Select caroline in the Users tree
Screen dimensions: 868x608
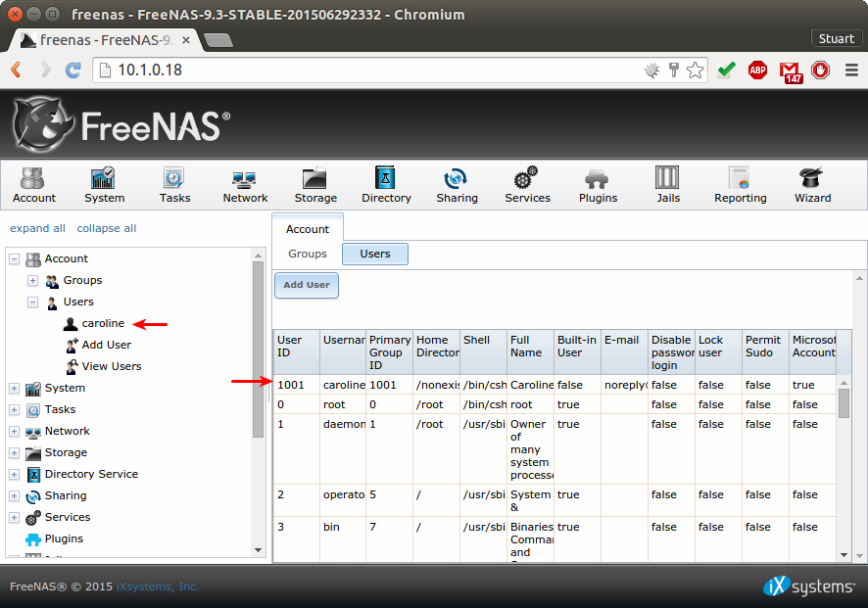(x=103, y=323)
